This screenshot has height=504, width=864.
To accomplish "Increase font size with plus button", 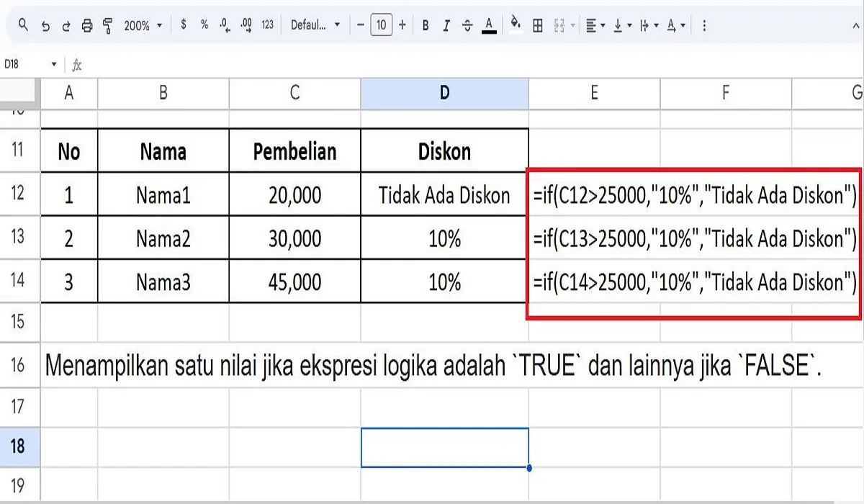I will (x=402, y=25).
